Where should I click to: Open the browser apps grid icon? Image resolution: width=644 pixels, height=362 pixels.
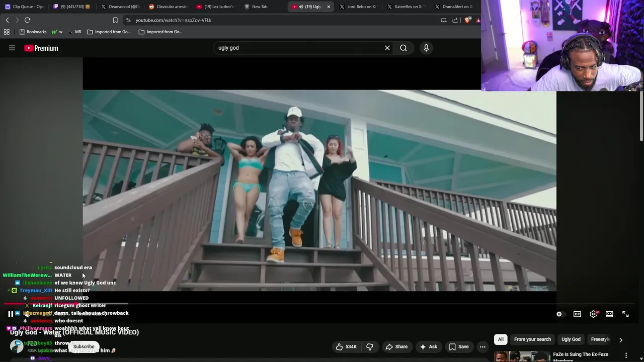(x=7, y=32)
